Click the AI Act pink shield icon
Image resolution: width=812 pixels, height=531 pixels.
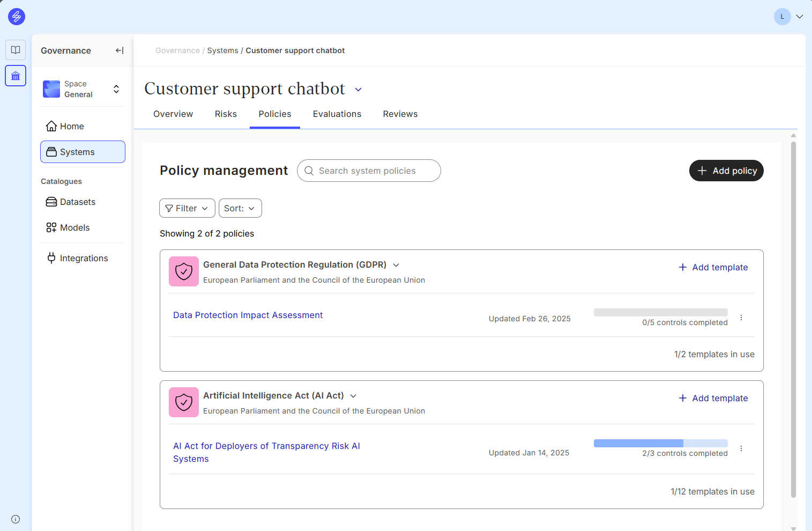(184, 402)
